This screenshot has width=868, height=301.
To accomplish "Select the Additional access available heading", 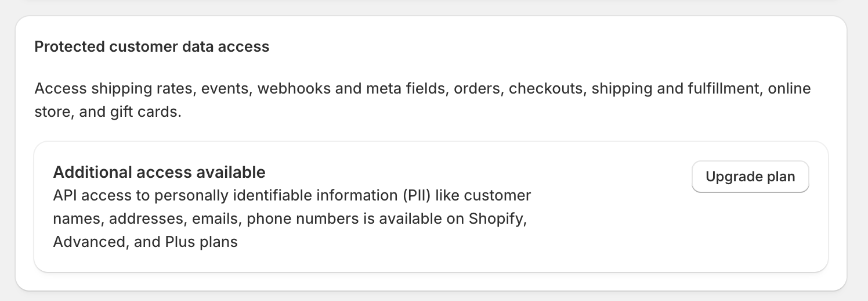I will click(x=159, y=172).
